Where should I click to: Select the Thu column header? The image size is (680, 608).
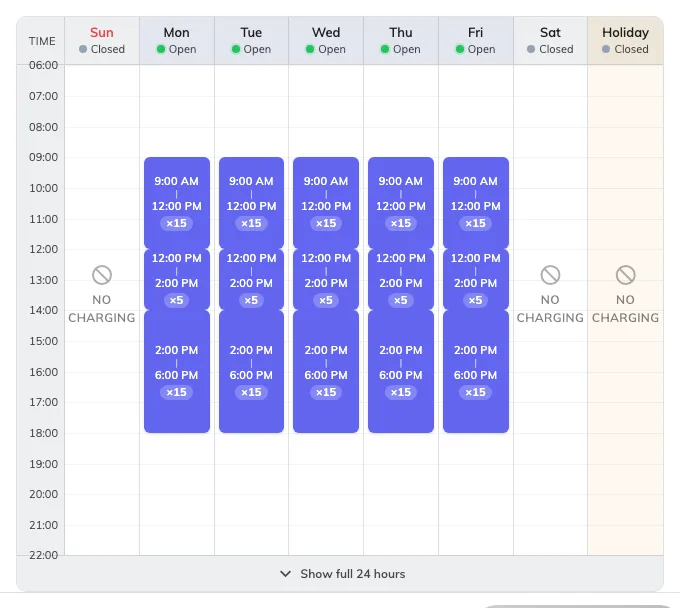tap(401, 41)
